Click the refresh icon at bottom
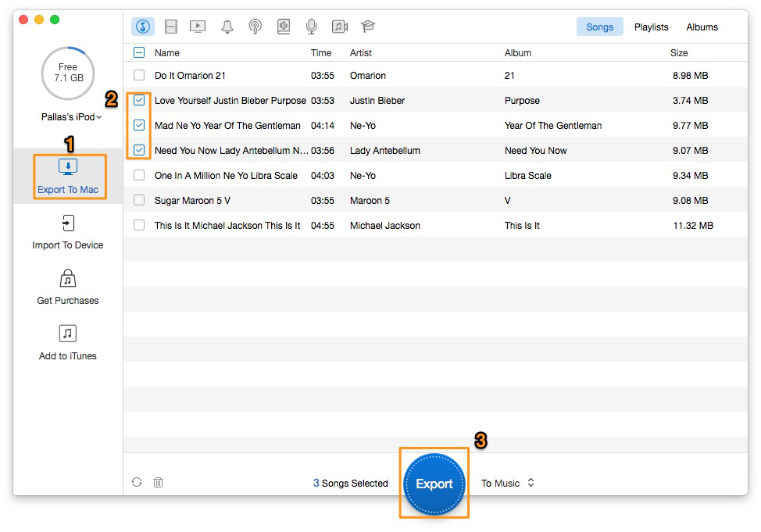761x532 pixels. tap(137, 483)
